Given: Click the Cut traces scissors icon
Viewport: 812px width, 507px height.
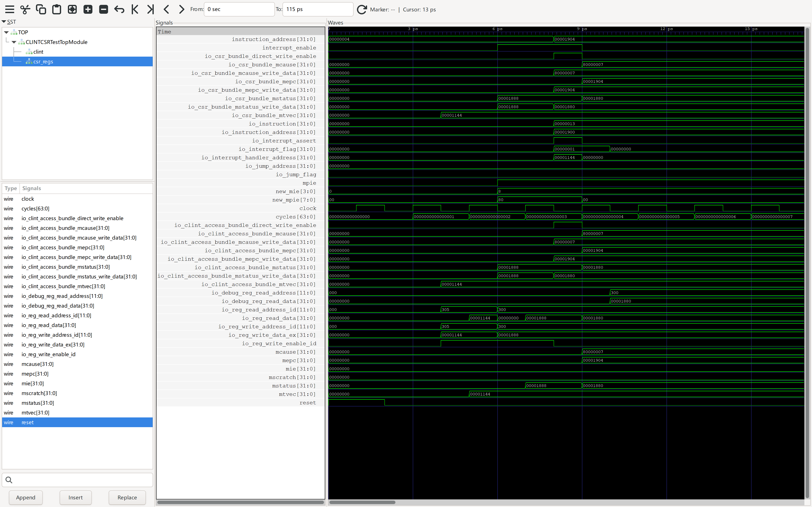Looking at the screenshot, I should 25,9.
